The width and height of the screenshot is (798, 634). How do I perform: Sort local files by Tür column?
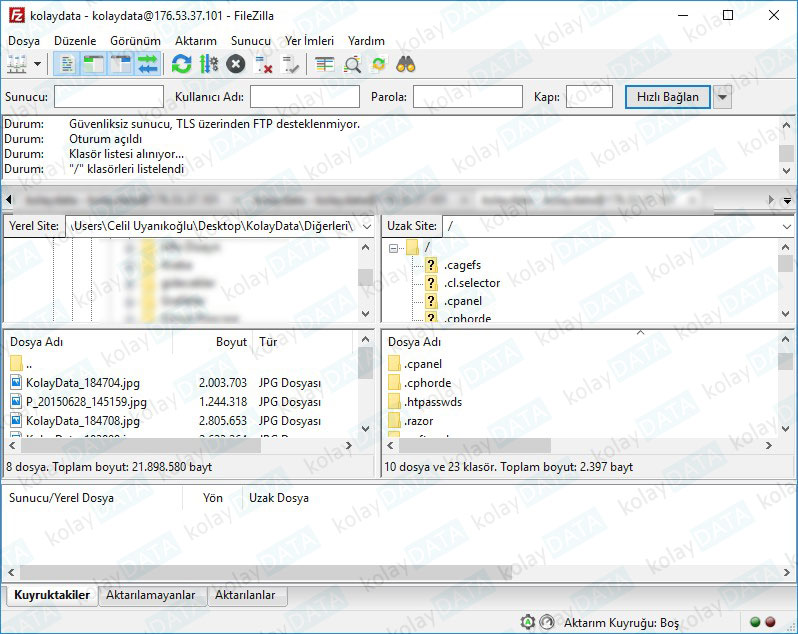point(303,342)
